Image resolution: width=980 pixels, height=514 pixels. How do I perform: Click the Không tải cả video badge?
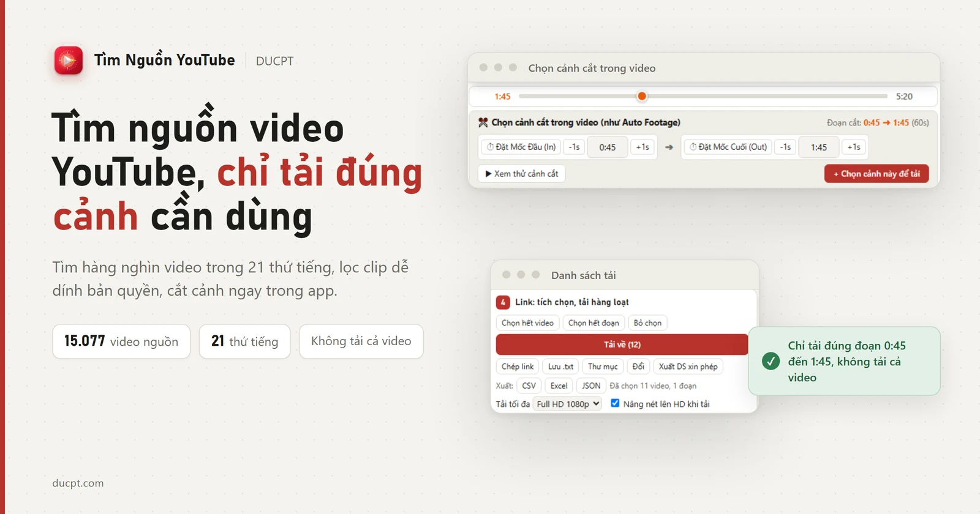(361, 341)
